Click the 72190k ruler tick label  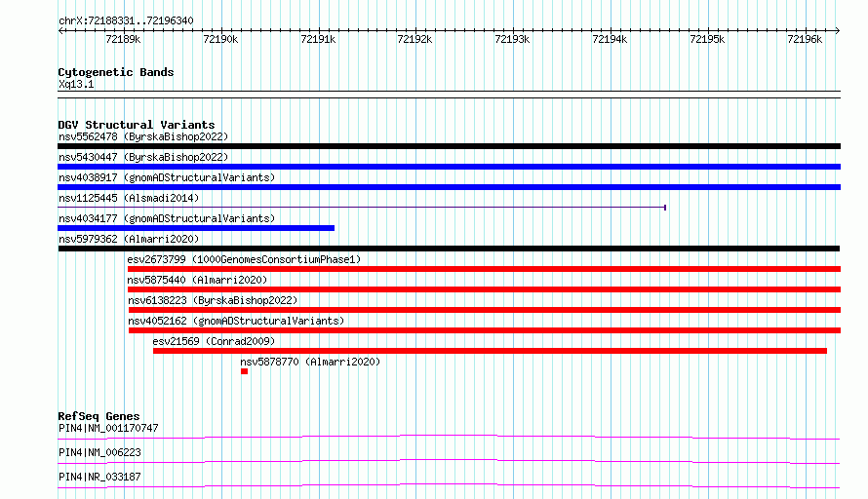(220, 39)
